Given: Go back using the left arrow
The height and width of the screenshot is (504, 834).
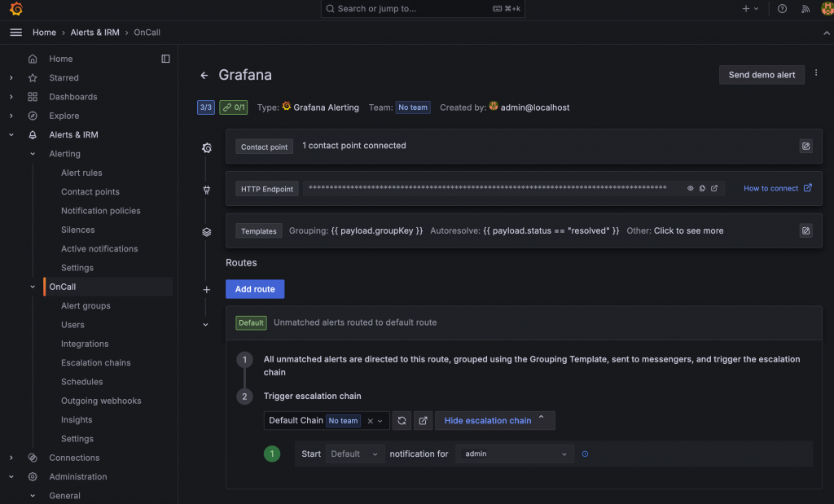Looking at the screenshot, I should point(204,76).
